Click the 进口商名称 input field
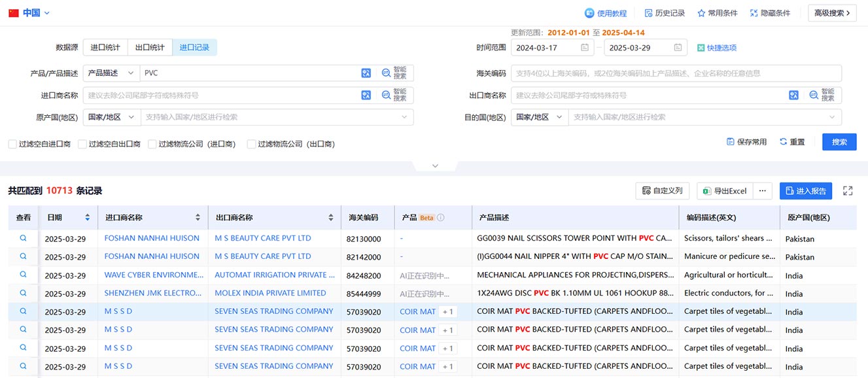The height and width of the screenshot is (378, 868). click(x=222, y=95)
